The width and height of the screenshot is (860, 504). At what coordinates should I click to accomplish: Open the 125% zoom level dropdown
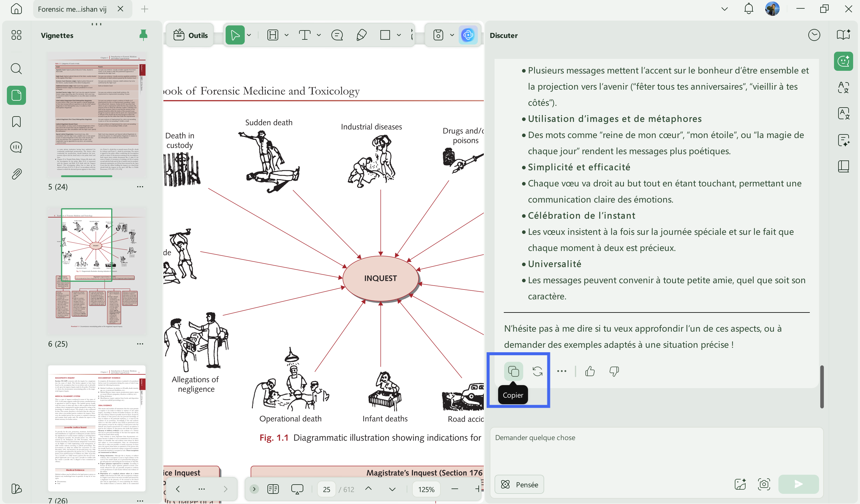pyautogui.click(x=426, y=489)
